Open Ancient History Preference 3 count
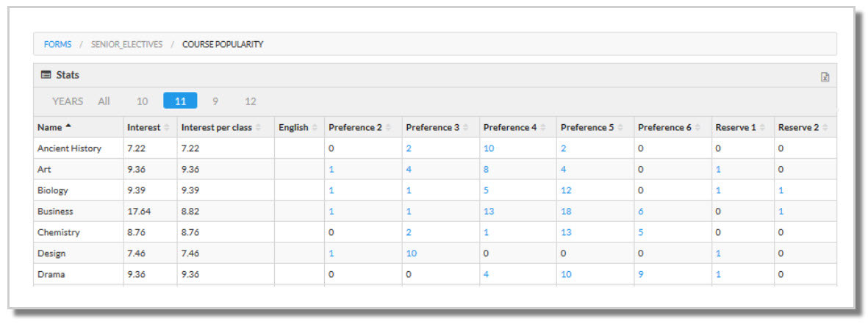The height and width of the screenshot is (324, 868). point(409,148)
